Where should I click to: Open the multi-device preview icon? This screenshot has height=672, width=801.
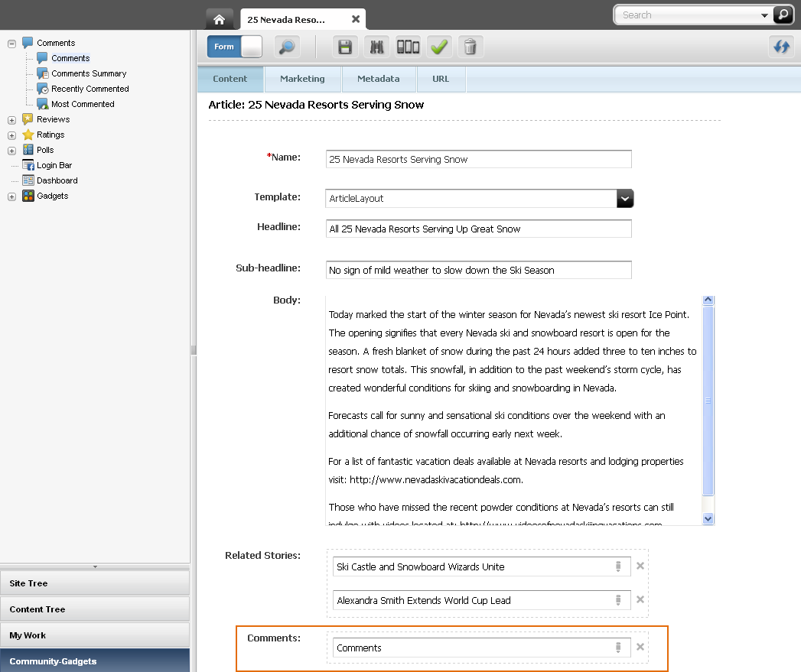pos(409,47)
